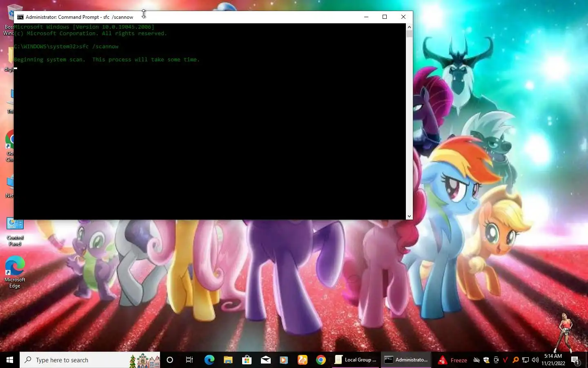Click the Command Prompt scrollbar down arrow
Screen dimensions: 588x368
(409, 216)
